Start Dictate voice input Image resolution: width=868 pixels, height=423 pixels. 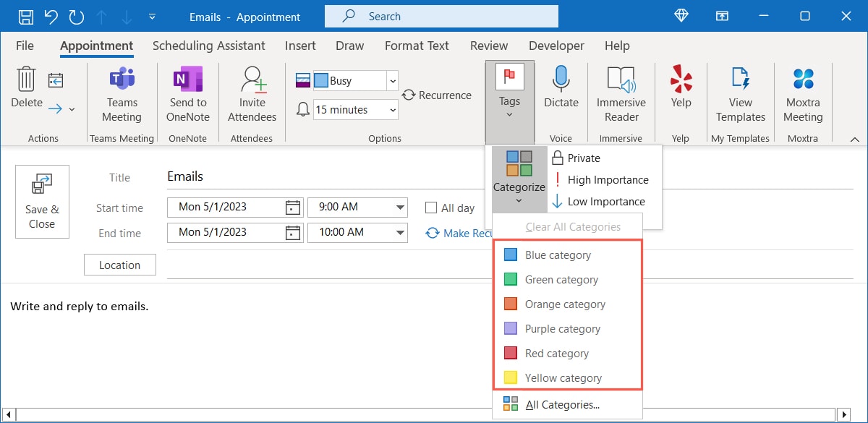click(561, 93)
